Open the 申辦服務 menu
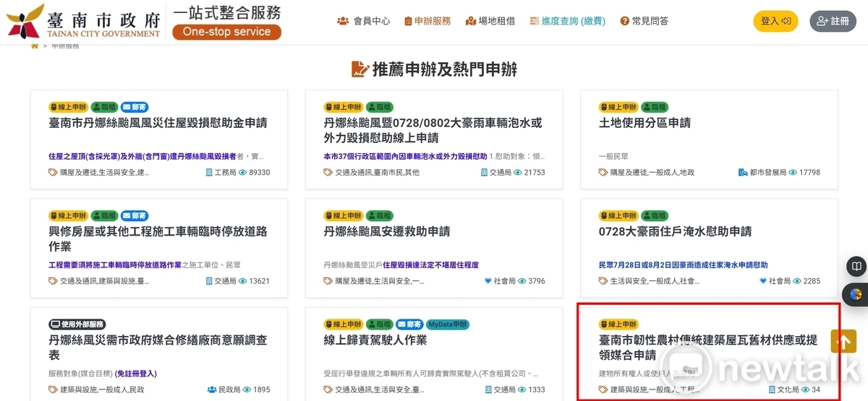The width and height of the screenshot is (868, 401). pyautogui.click(x=427, y=21)
